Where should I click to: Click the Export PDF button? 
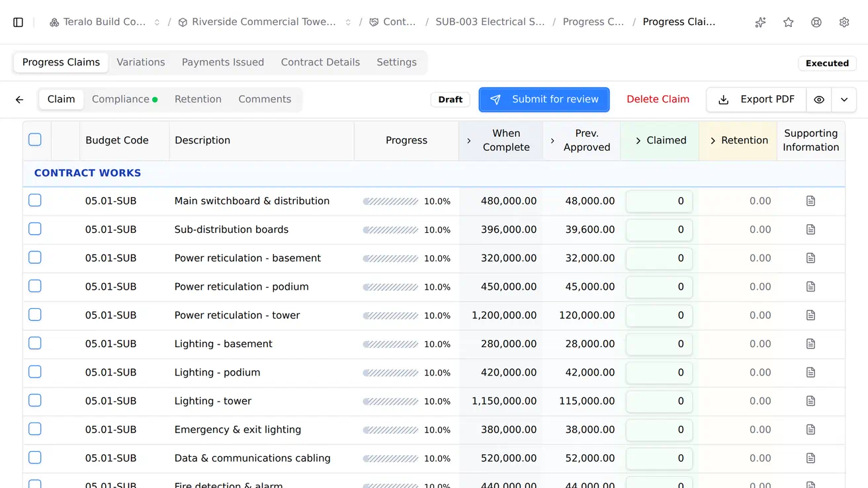[756, 100]
